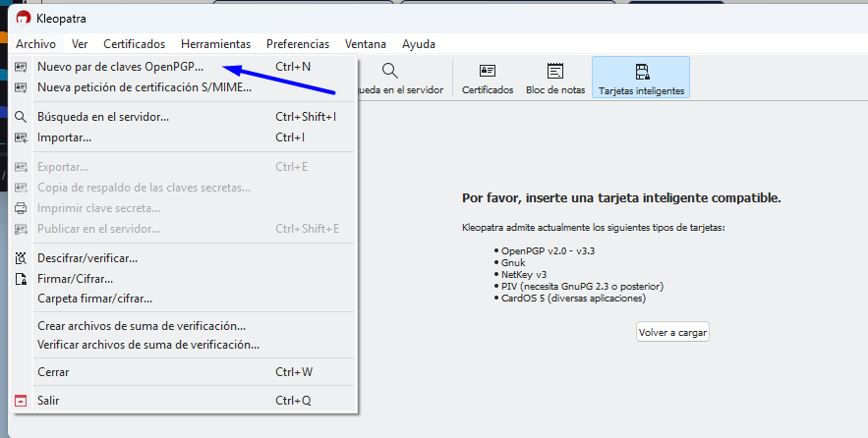868x438 pixels.
Task: Click 'PIV (necesita GnuPG 2.3 o posterior)' text
Action: coord(582,287)
